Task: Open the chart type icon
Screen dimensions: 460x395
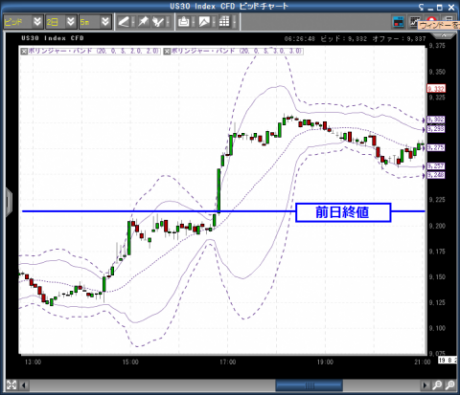Action: tap(204, 22)
